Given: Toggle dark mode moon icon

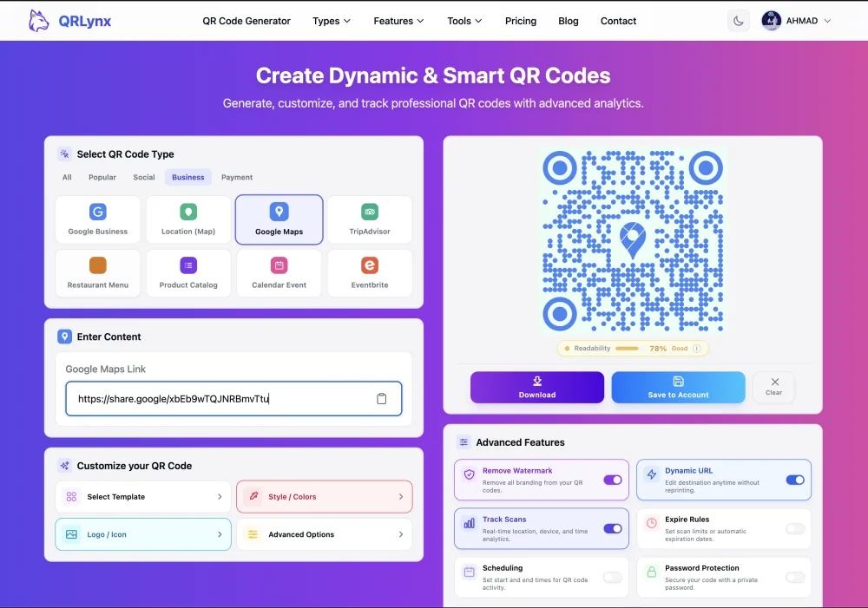Looking at the screenshot, I should point(739,21).
